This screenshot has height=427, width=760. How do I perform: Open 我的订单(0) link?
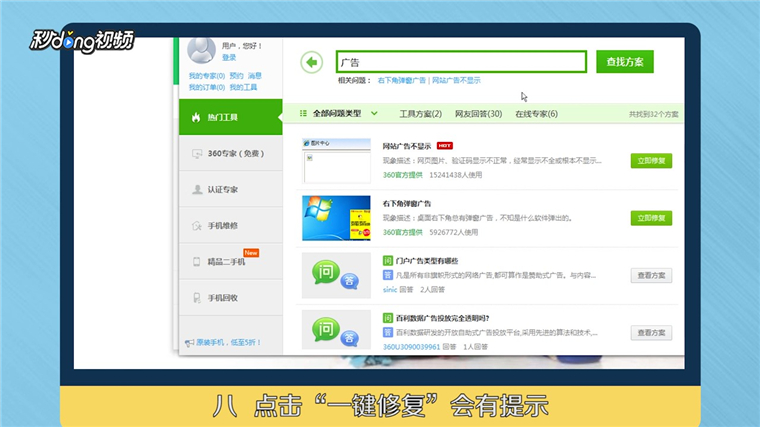coord(206,87)
